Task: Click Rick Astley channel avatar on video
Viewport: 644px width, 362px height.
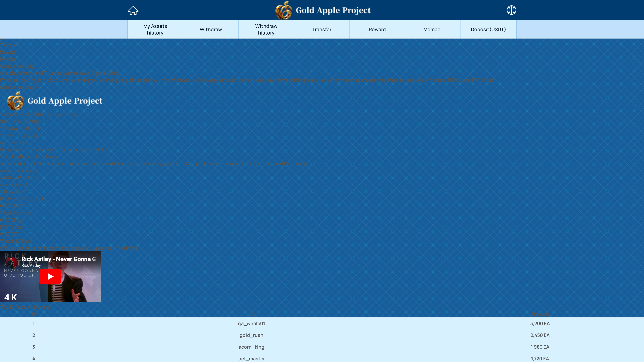Action: (x=11, y=262)
